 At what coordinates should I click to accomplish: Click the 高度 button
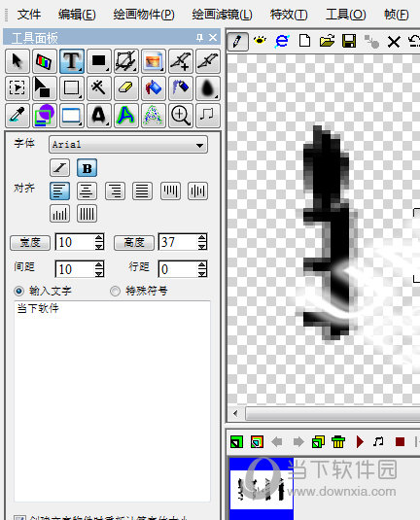134,242
